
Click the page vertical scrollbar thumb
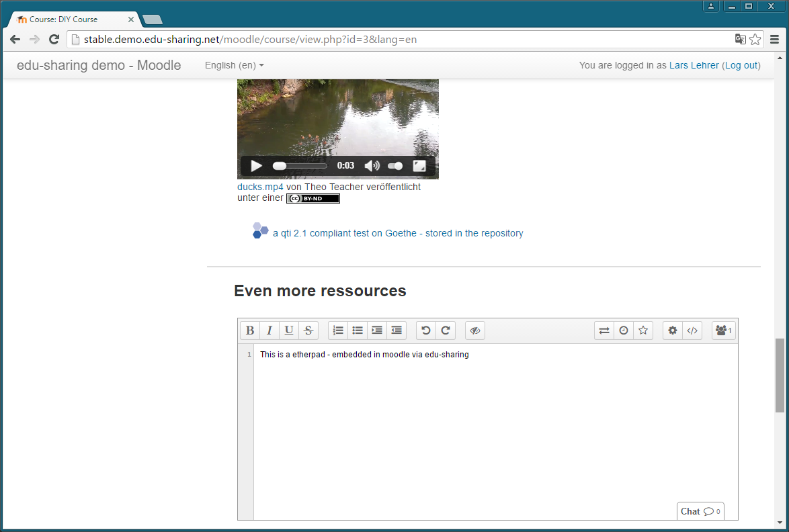[x=780, y=375]
